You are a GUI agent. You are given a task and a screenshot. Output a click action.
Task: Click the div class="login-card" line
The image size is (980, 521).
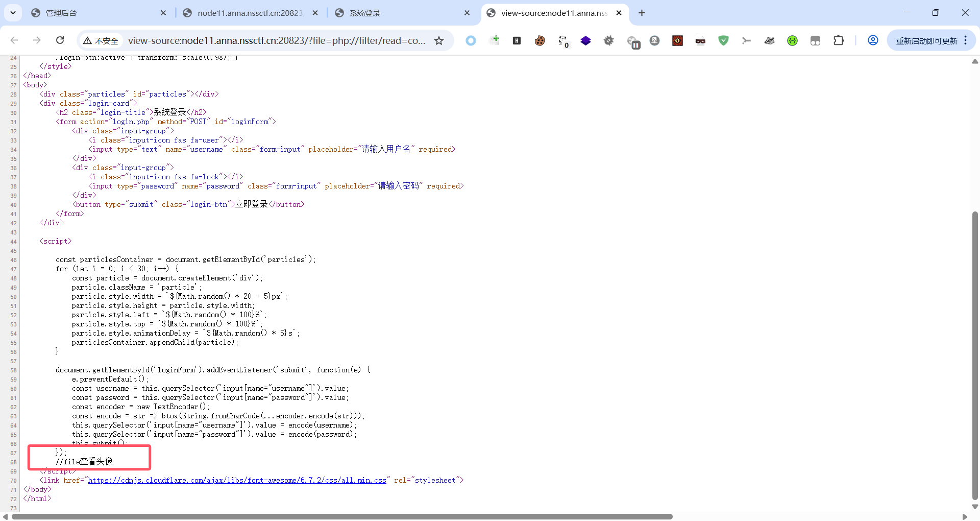[88, 103]
